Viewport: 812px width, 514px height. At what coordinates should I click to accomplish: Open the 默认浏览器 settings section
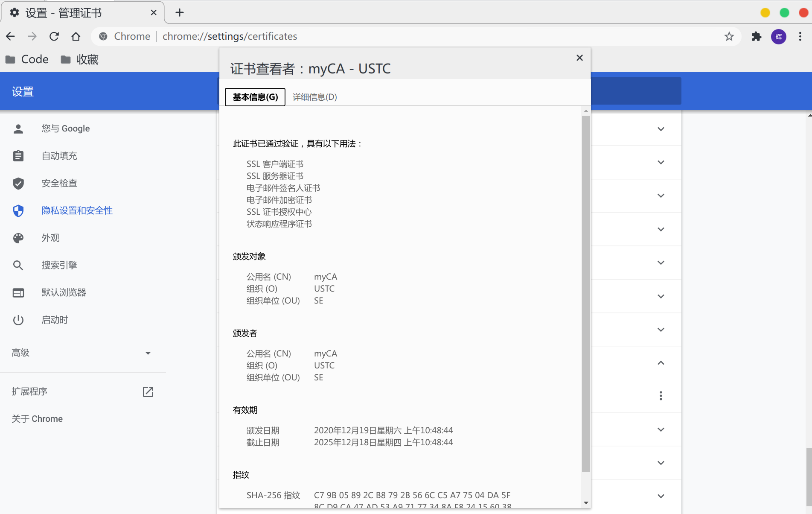pyautogui.click(x=64, y=293)
